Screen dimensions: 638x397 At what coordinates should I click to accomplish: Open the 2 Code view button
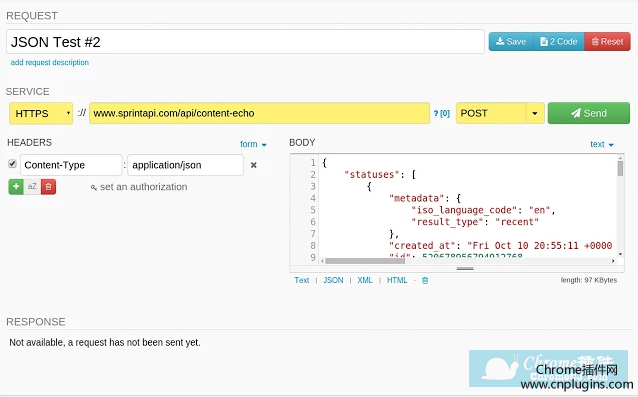click(559, 41)
